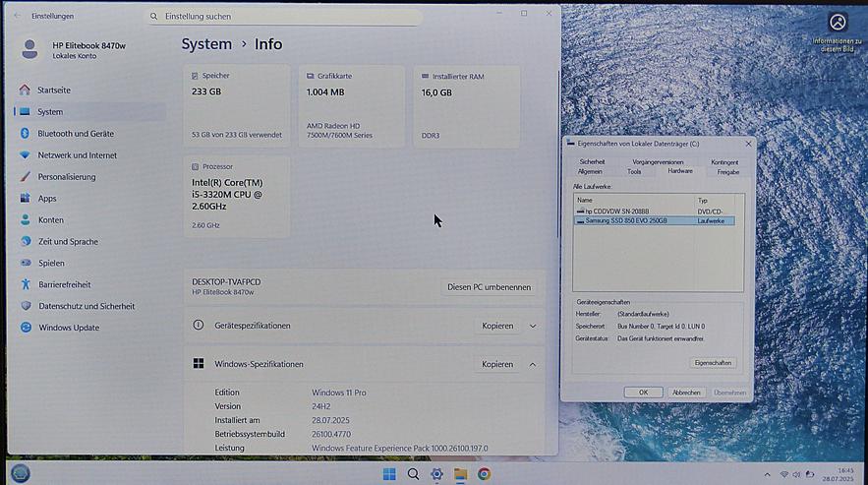Click the Prozessor info card

click(236, 198)
